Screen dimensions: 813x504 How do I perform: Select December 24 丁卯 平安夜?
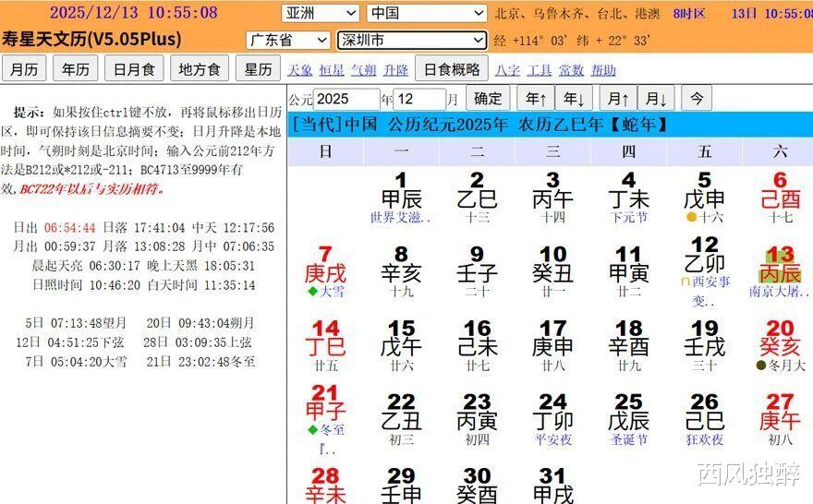[x=552, y=419]
